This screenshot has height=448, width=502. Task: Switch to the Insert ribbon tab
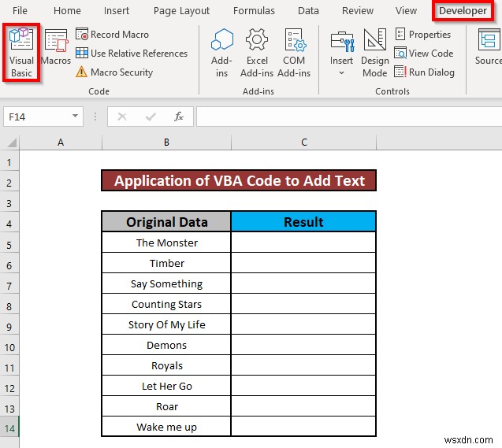coord(117,11)
